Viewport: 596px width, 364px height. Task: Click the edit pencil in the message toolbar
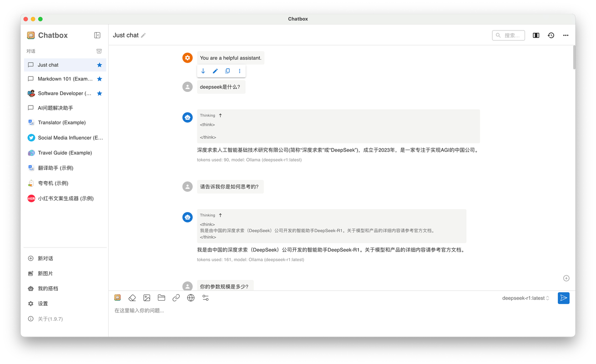[215, 71]
